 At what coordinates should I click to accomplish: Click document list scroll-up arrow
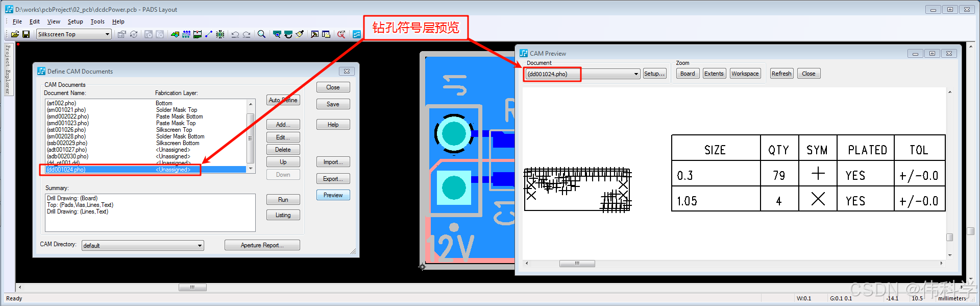(251, 104)
